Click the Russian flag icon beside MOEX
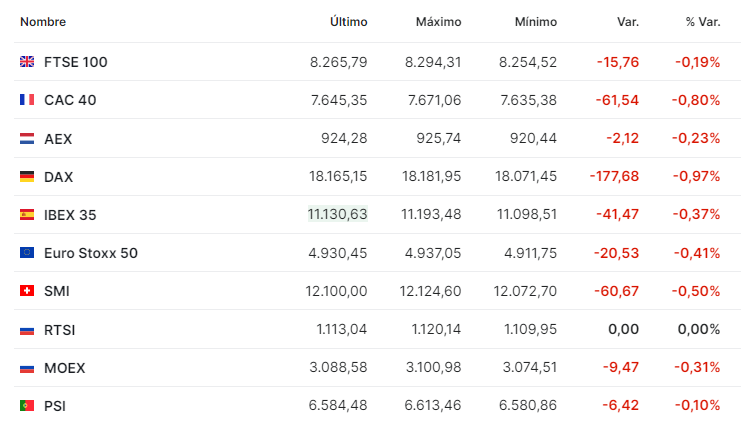The height and width of the screenshot is (423, 741). coord(27,368)
